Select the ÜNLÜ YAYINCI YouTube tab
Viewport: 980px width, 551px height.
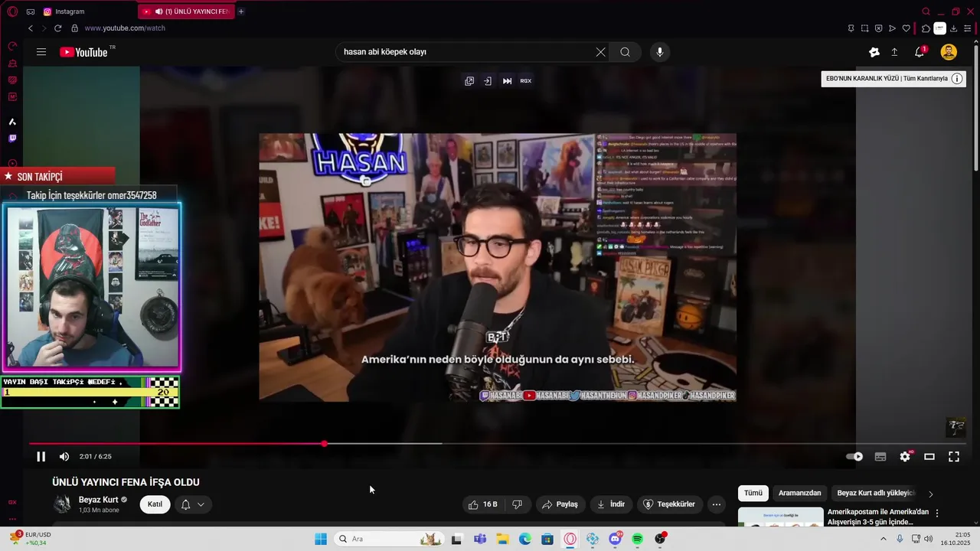click(185, 11)
